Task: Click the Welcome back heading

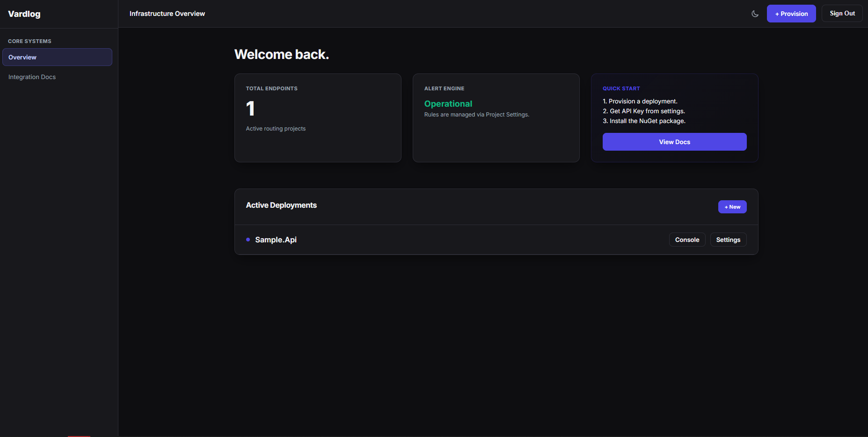Action: (x=281, y=54)
